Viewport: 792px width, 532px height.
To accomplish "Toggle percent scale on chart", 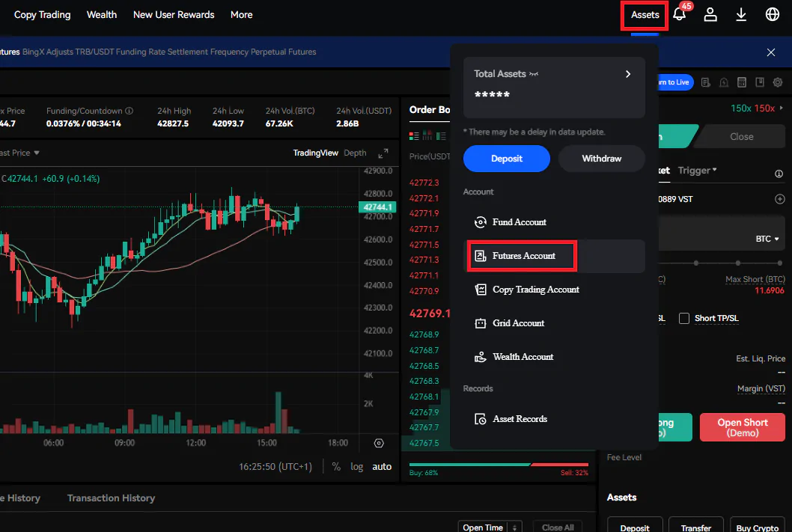I will click(336, 466).
